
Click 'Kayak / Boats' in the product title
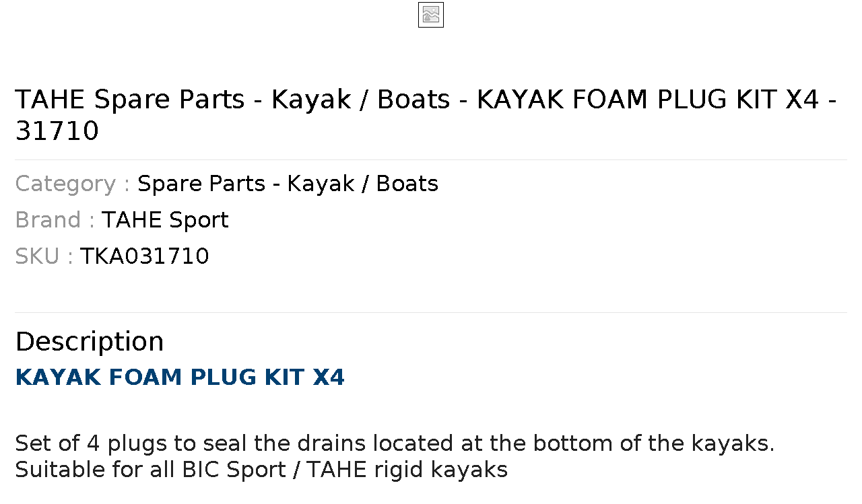click(361, 100)
